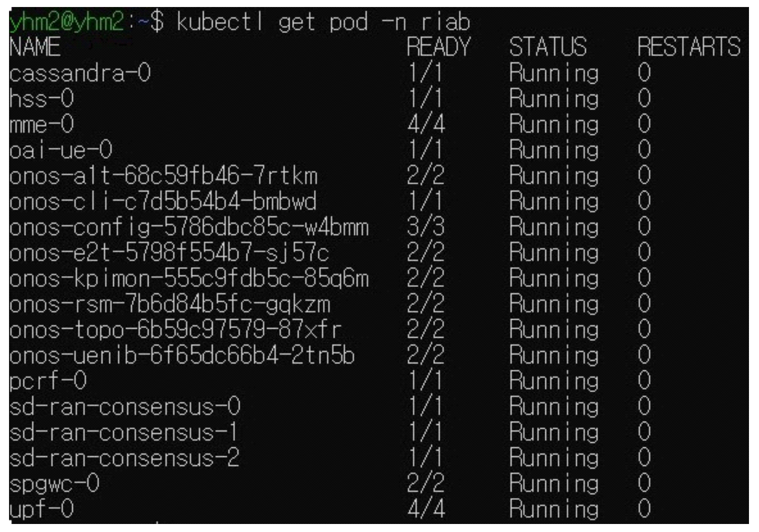
Task: Select the onos-uenib-6f65dc66b4-2tn5b pod name
Action: (182, 356)
